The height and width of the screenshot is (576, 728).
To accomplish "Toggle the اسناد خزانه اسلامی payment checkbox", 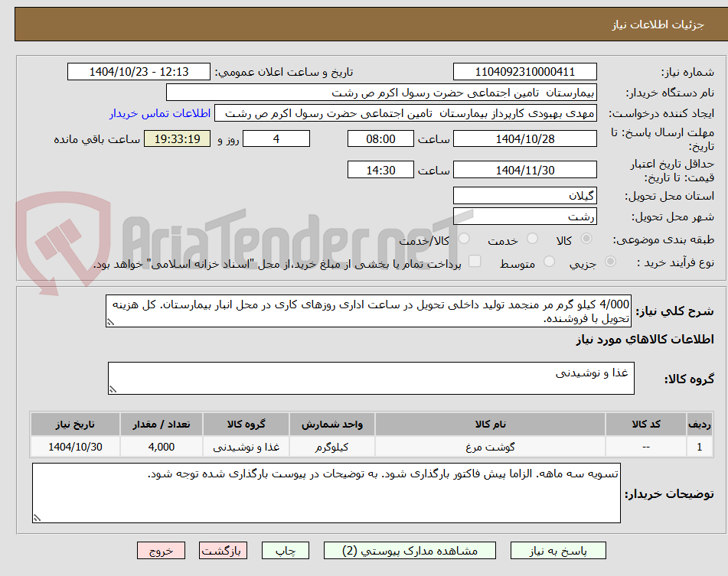I will (x=475, y=261).
